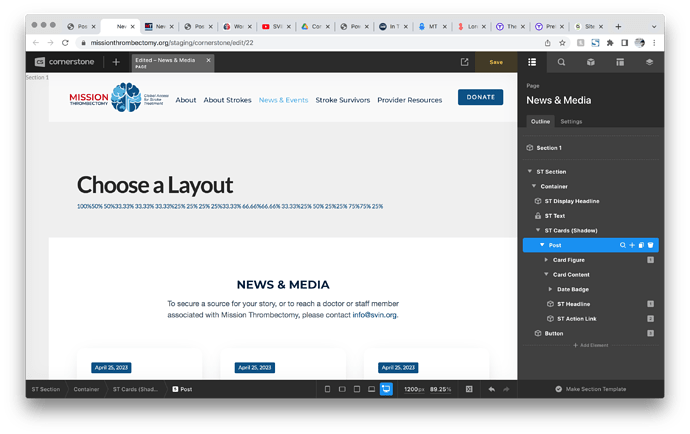Click the delete trash icon on Post row
This screenshot has width=690, height=434.
[650, 245]
